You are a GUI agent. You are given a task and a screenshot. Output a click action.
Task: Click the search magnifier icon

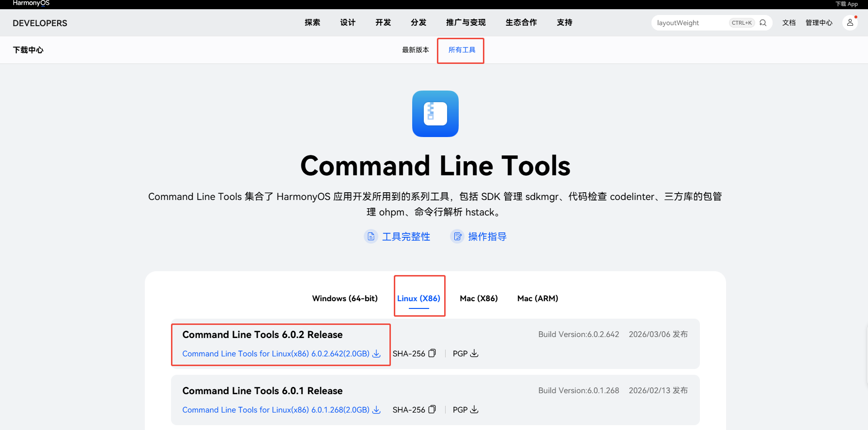pyautogui.click(x=763, y=23)
